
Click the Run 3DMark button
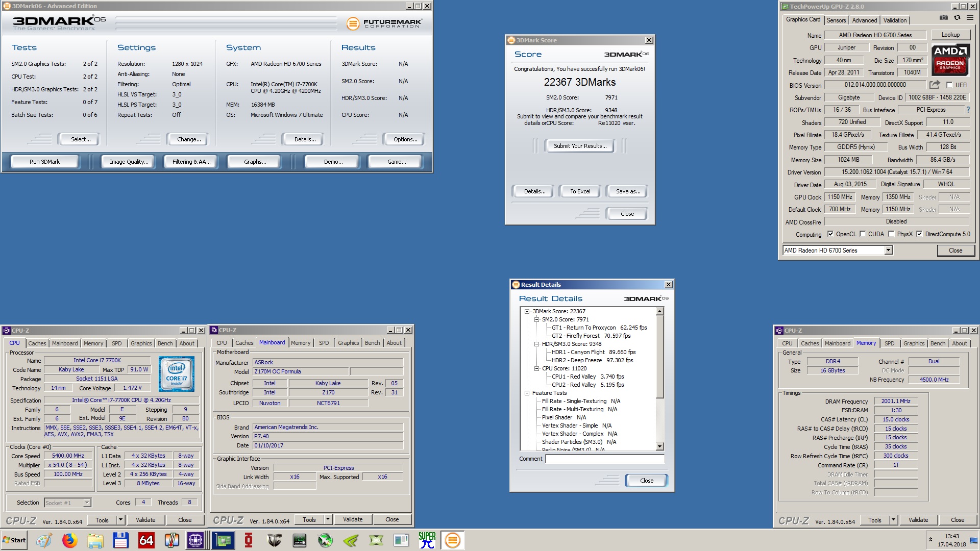pyautogui.click(x=44, y=162)
